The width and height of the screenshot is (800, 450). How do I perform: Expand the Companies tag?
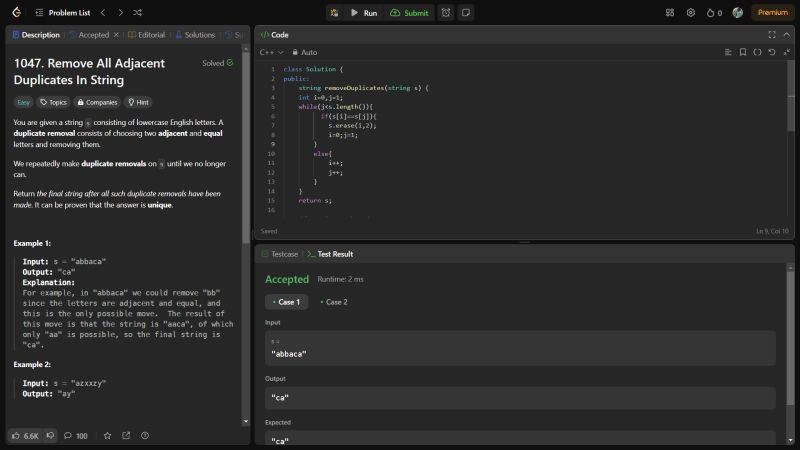97,102
